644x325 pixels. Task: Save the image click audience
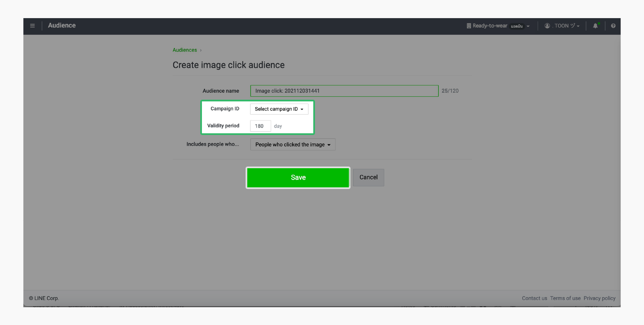(298, 178)
